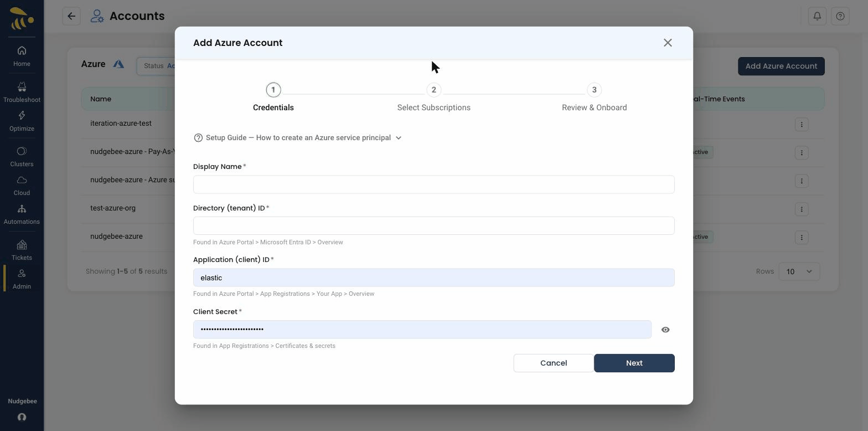Screen dimensions: 868x431
Task: Click the Nudgebee label in the sidebar
Action: pos(22,401)
